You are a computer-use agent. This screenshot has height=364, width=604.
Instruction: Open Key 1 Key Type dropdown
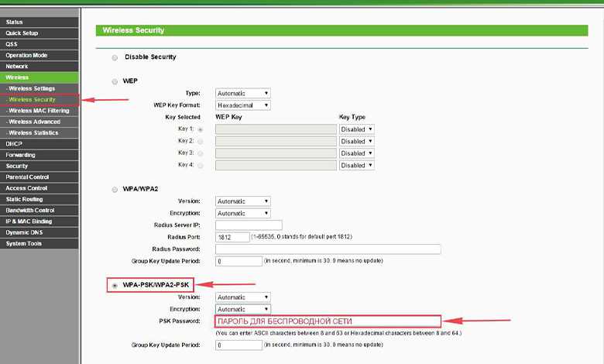[x=357, y=129]
